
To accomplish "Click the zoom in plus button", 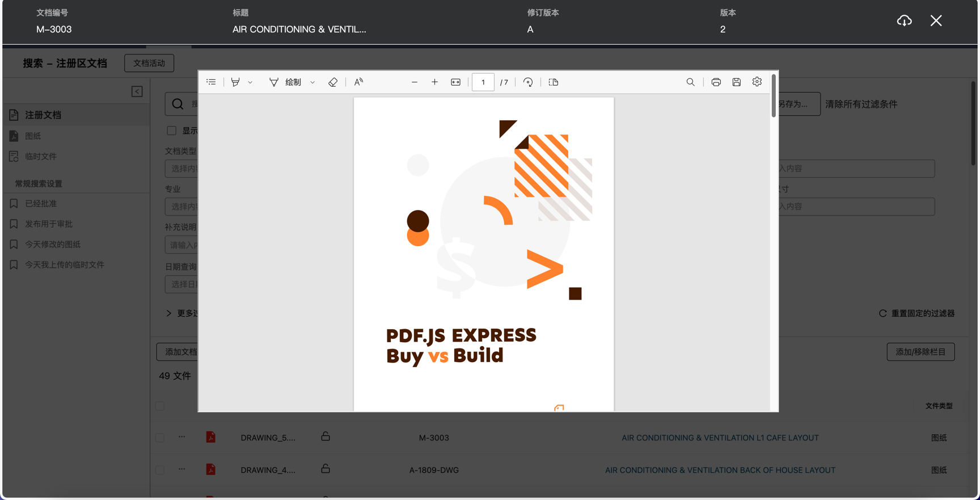I will [x=434, y=82].
